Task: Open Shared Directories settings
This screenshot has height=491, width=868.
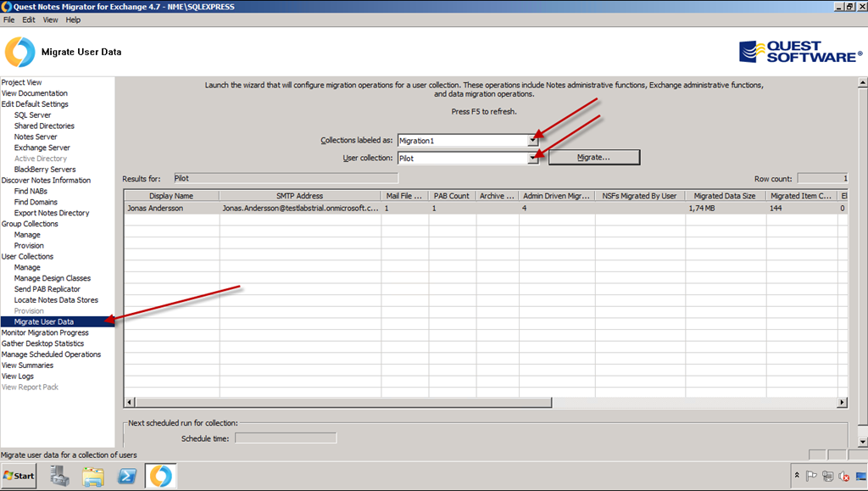Action: (x=44, y=126)
